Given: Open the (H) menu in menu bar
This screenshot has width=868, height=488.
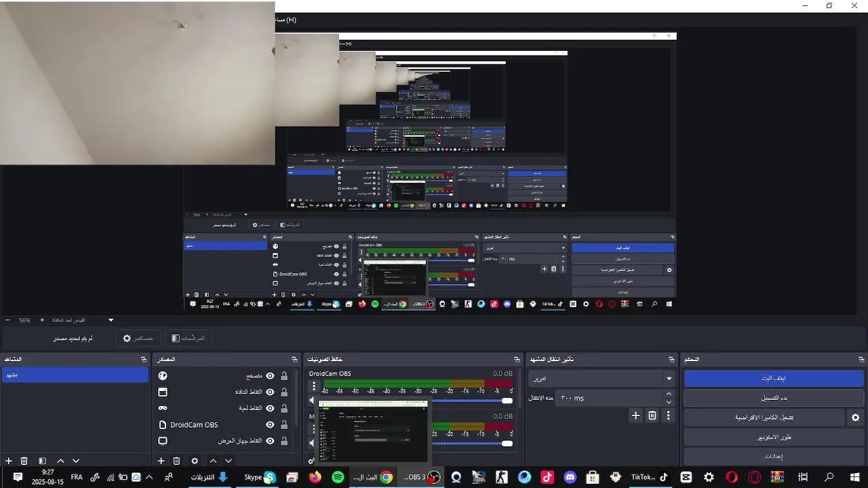Looking at the screenshot, I should tap(285, 20).
